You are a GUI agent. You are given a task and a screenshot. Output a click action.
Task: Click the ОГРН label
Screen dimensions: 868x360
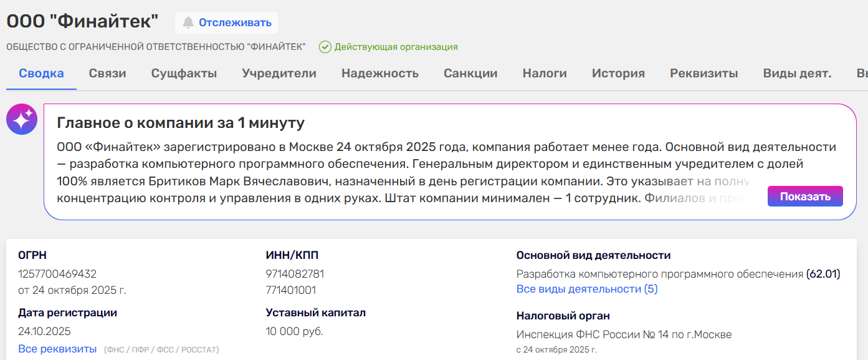pos(32,255)
